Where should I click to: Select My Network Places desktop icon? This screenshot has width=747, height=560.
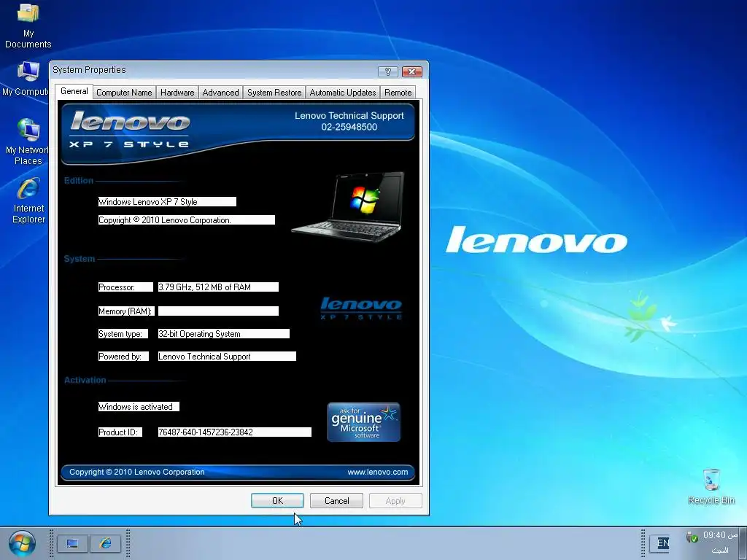pos(27,142)
